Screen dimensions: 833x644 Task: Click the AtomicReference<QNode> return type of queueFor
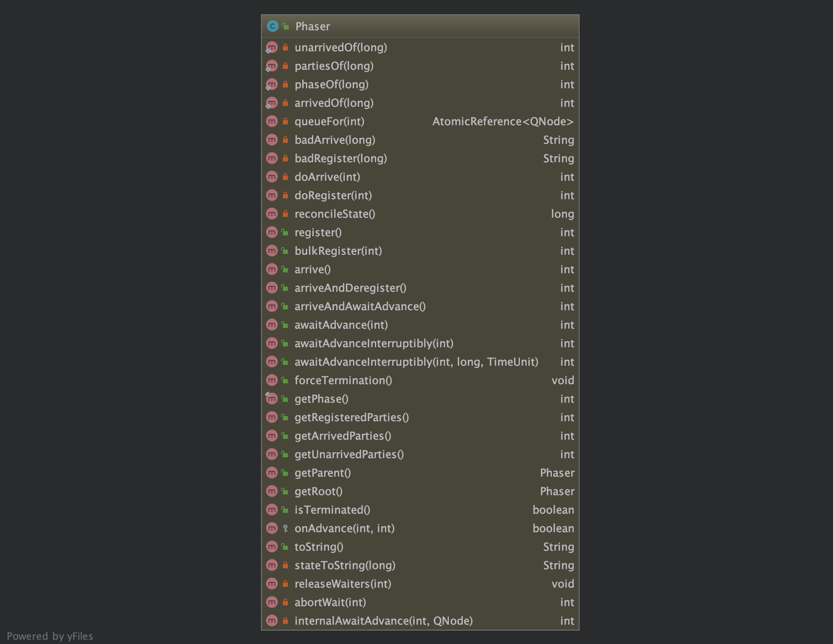[503, 121]
